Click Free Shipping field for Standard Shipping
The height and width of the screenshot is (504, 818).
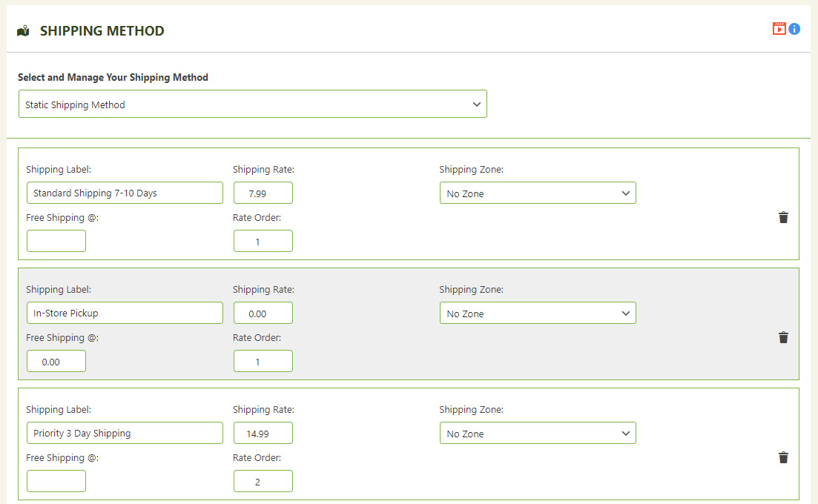point(56,241)
